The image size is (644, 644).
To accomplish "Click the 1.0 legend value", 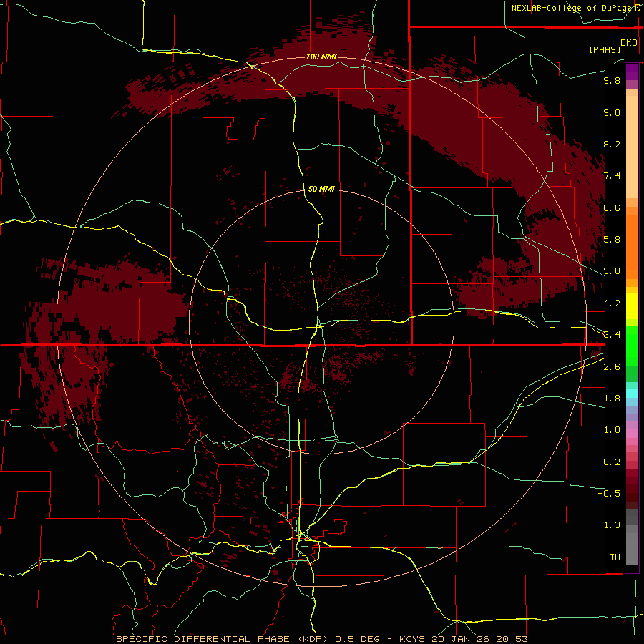I will tap(612, 430).
